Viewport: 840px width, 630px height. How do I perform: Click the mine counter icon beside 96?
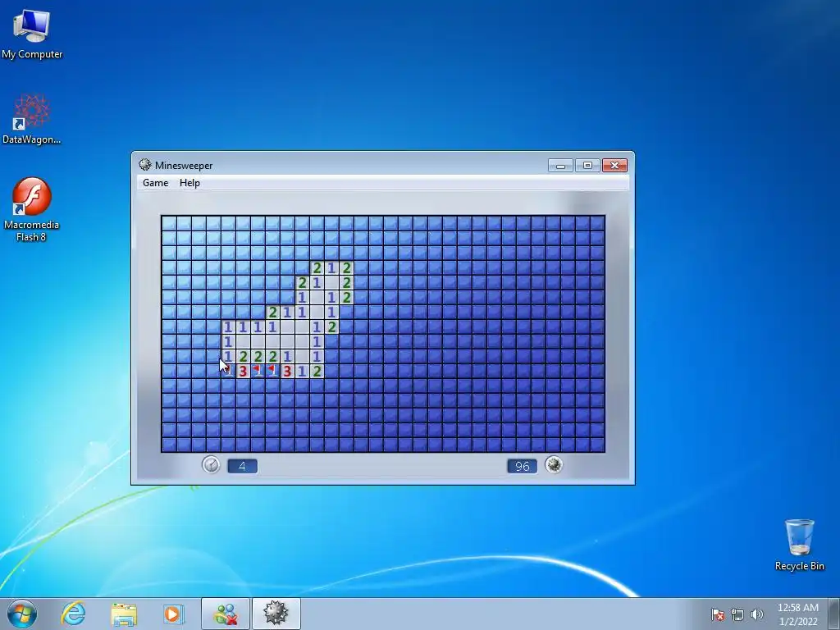(554, 464)
